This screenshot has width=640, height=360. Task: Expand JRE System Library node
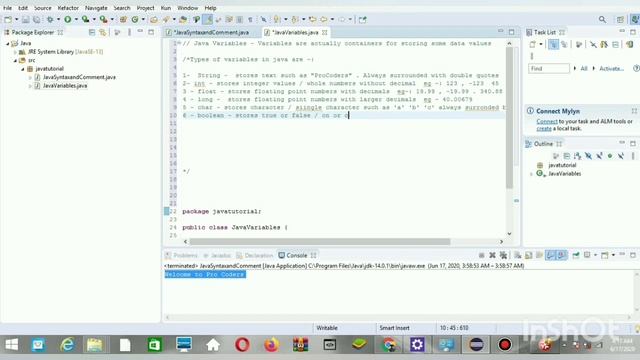coord(15,52)
